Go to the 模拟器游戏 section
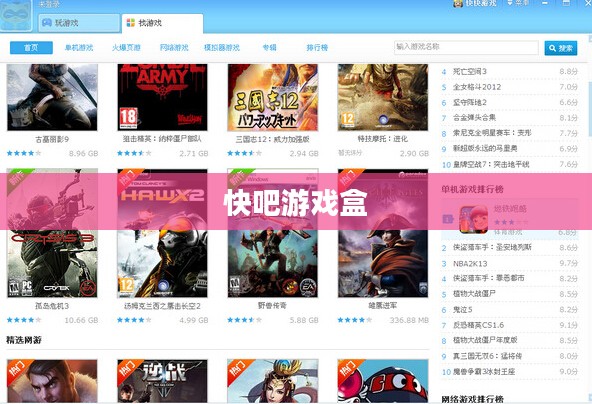Screen dimensions: 592x404 tap(222, 48)
